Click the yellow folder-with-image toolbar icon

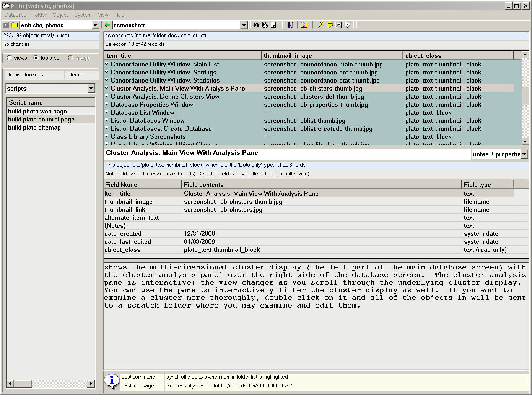click(x=304, y=25)
